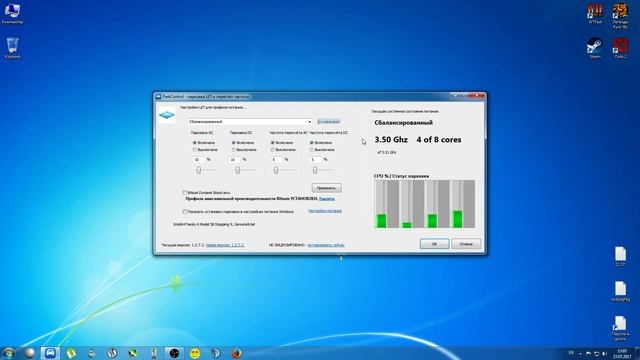Open the power settings link next to checkbox

coord(325,211)
